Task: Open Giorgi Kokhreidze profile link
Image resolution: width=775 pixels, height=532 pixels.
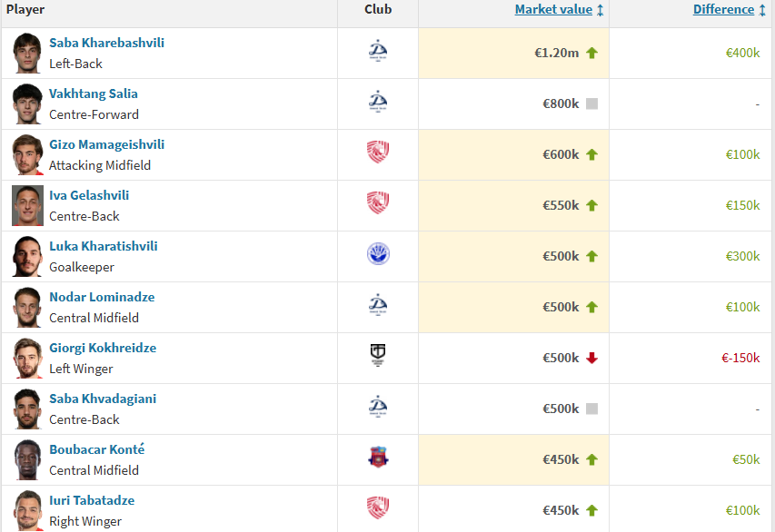Action: pos(103,348)
